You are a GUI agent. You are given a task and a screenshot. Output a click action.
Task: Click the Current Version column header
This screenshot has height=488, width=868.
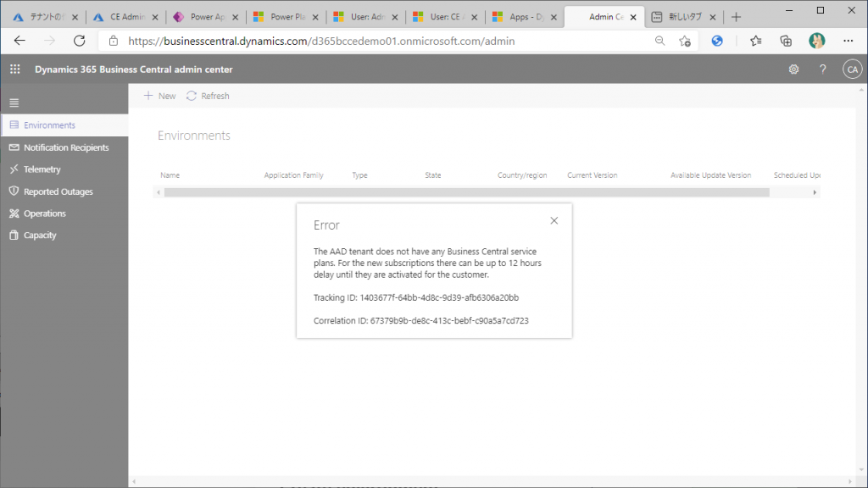[593, 175]
